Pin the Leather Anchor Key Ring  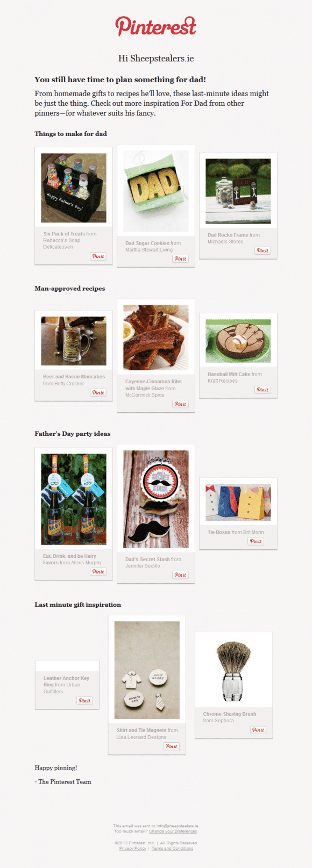click(x=84, y=701)
